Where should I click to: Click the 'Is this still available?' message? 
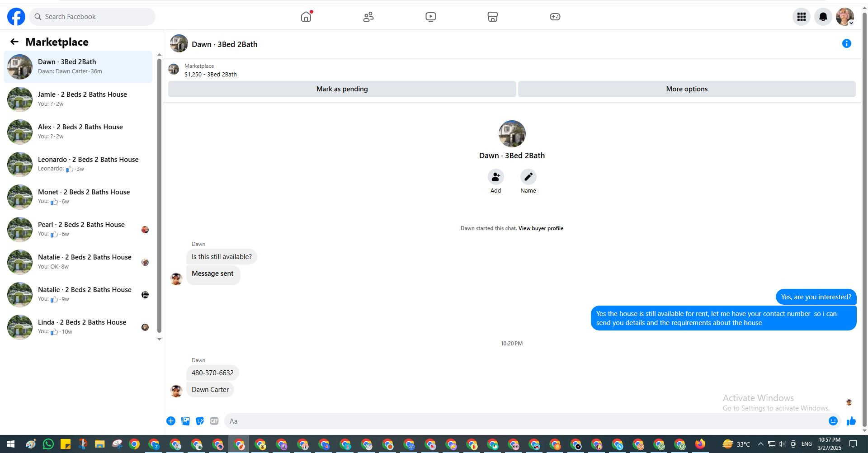[222, 257]
